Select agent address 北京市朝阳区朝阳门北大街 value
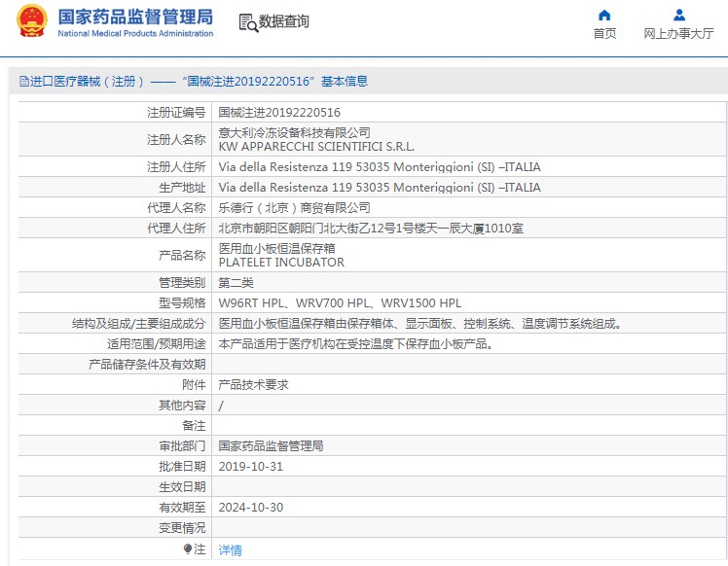This screenshot has width=728, height=566. (371, 229)
